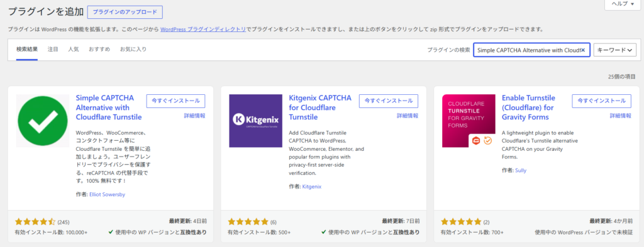Open the Cloudflare Turnstile for Gravity Forms thumbnail
644x247 pixels.
(469, 121)
